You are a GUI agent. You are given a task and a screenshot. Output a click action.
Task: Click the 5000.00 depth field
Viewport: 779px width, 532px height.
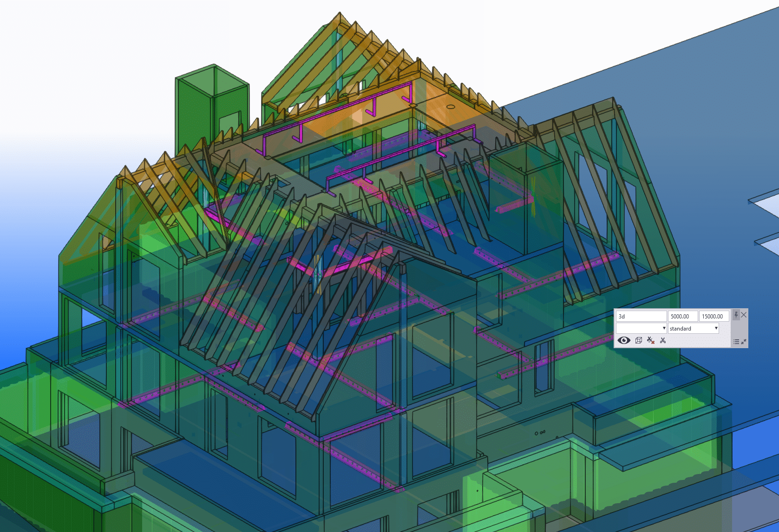click(x=682, y=317)
